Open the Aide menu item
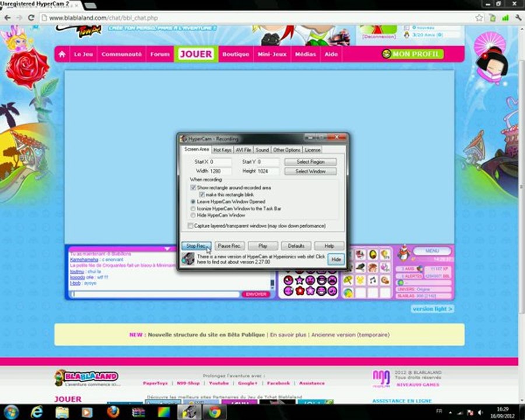 pyautogui.click(x=331, y=54)
